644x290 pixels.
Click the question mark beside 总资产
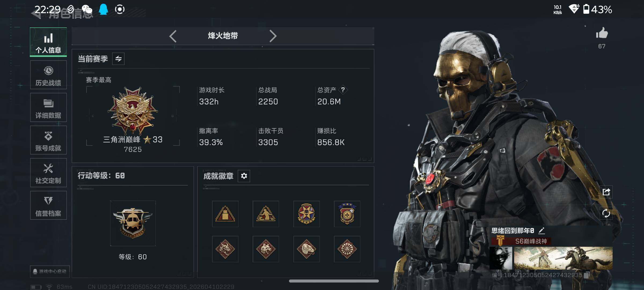click(x=343, y=90)
